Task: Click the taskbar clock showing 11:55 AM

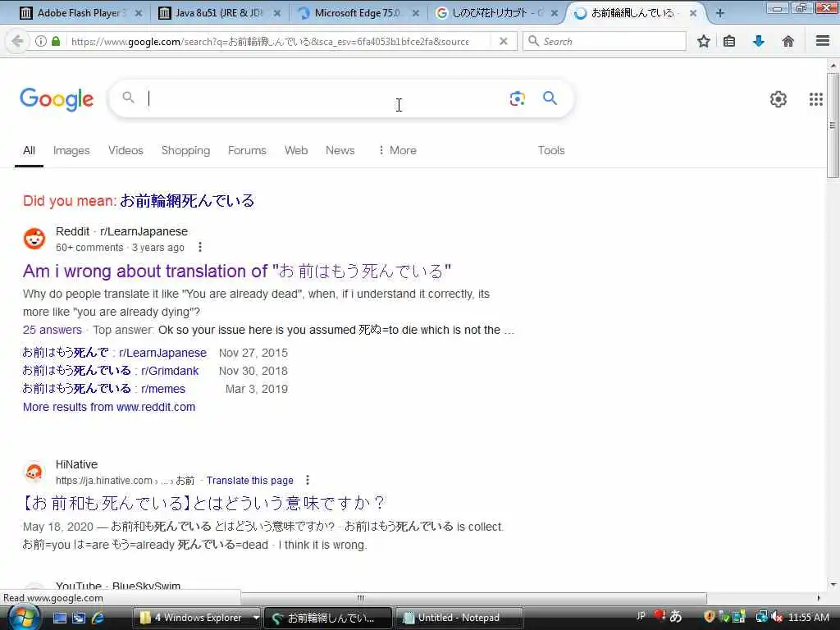Action: [x=808, y=618]
